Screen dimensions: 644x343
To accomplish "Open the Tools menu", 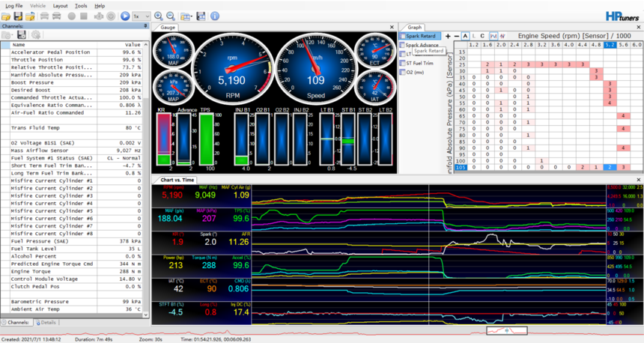I will coord(81,6).
